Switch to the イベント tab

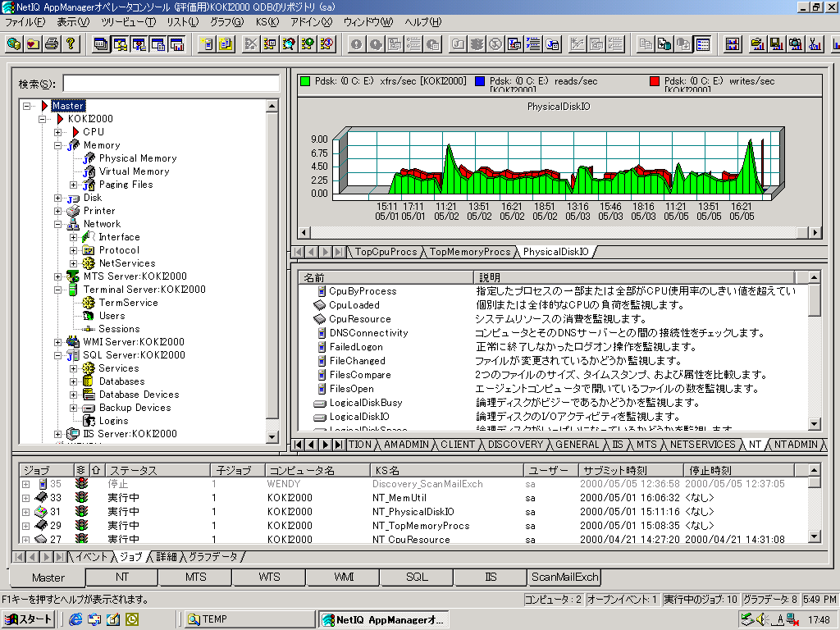click(92, 557)
